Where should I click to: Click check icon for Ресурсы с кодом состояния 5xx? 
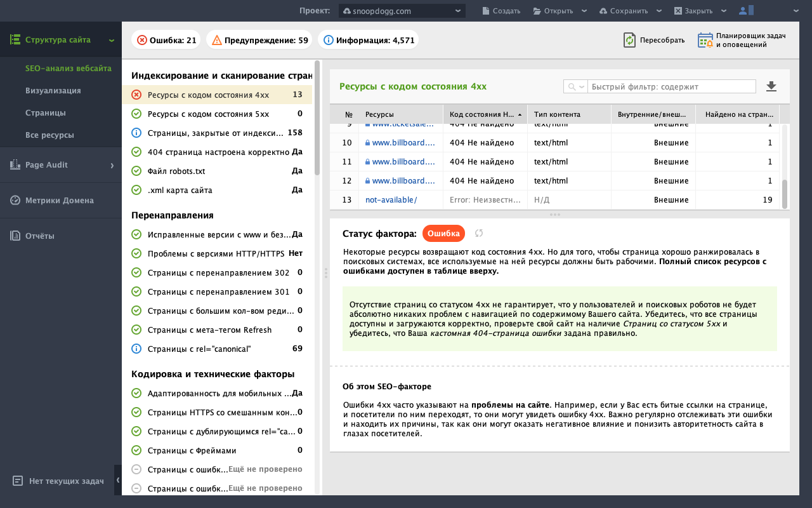pos(136,114)
